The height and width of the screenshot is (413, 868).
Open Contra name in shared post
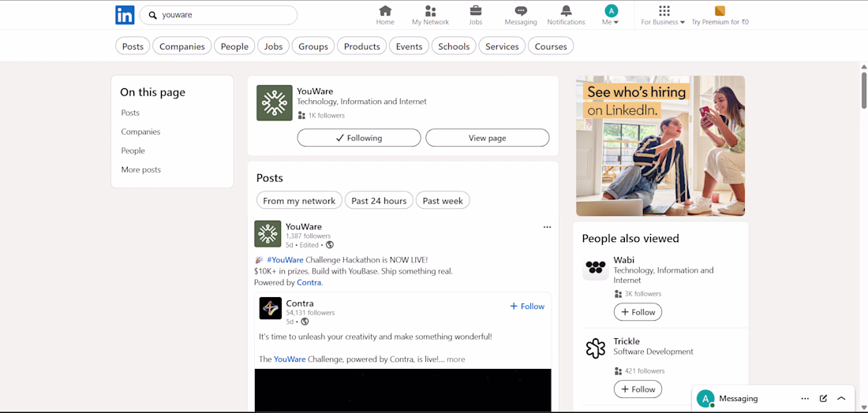[300, 303]
